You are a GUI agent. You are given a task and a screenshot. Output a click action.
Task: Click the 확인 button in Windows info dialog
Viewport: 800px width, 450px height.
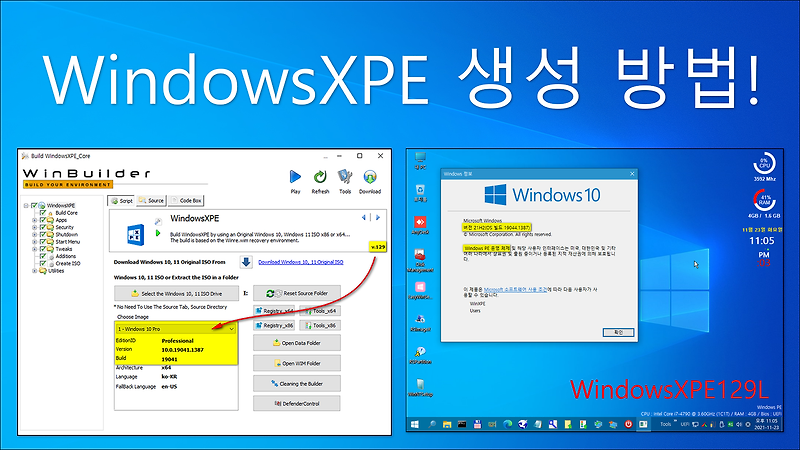click(618, 332)
